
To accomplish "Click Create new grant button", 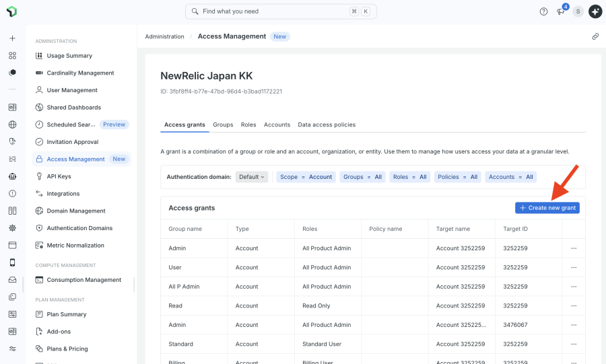I will 547,208.
